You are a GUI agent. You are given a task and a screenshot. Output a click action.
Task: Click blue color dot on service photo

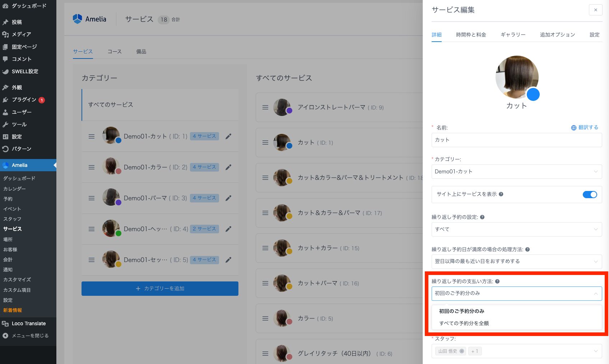click(533, 94)
